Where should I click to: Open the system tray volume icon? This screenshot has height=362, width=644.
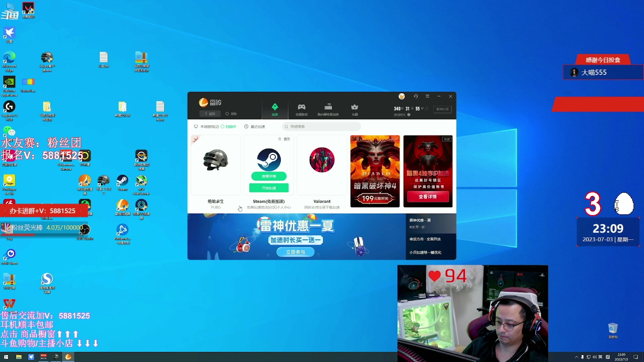pos(594,357)
